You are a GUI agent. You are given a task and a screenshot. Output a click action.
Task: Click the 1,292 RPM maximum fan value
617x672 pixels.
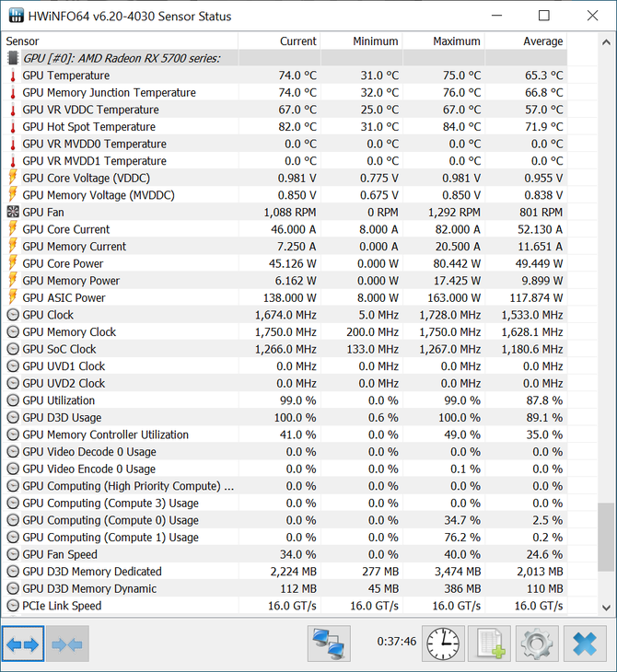454,212
